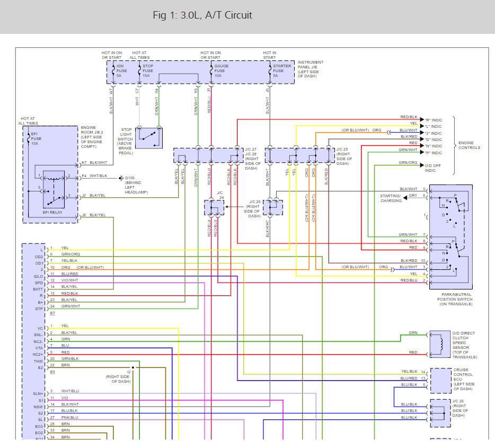This screenshot has height=448, width=495.
Task: Click the "R" INDIC label
Action: 434,120
